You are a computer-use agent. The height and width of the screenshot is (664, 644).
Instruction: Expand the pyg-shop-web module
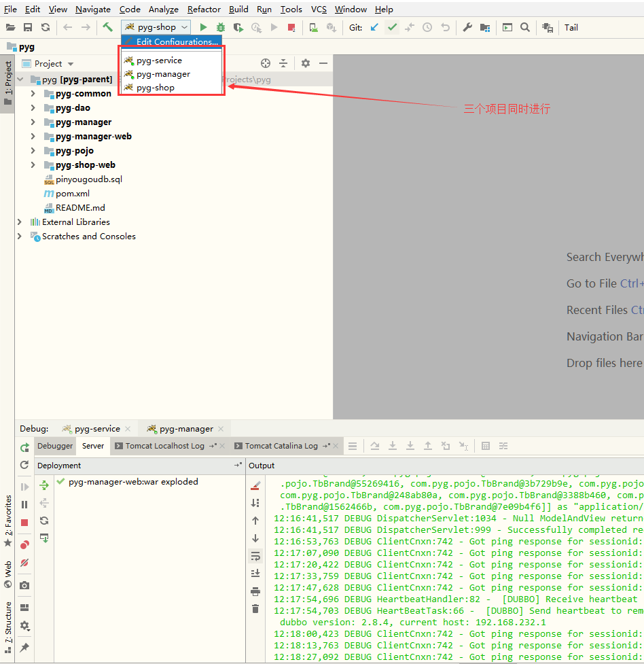33,165
